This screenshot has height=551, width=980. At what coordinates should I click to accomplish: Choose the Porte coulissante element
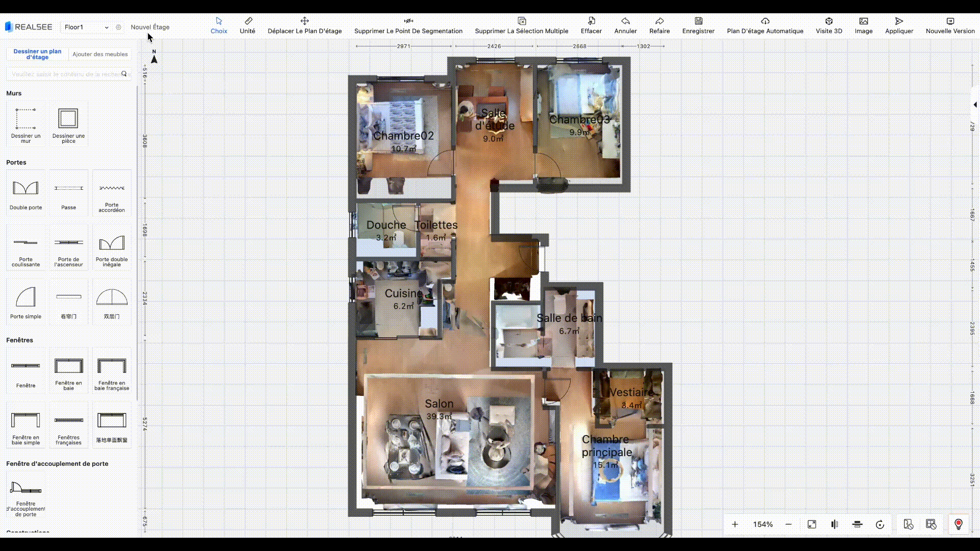pyautogui.click(x=26, y=247)
